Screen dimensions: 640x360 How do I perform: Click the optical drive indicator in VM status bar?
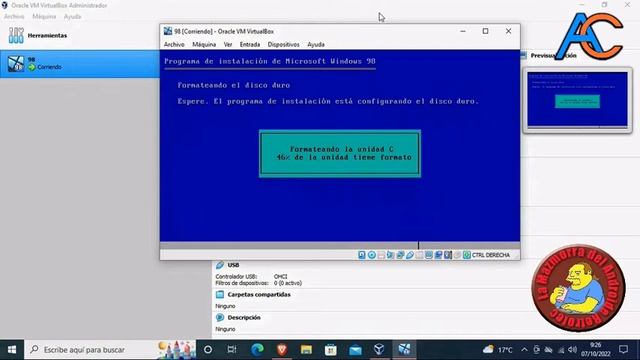pyautogui.click(x=371, y=255)
